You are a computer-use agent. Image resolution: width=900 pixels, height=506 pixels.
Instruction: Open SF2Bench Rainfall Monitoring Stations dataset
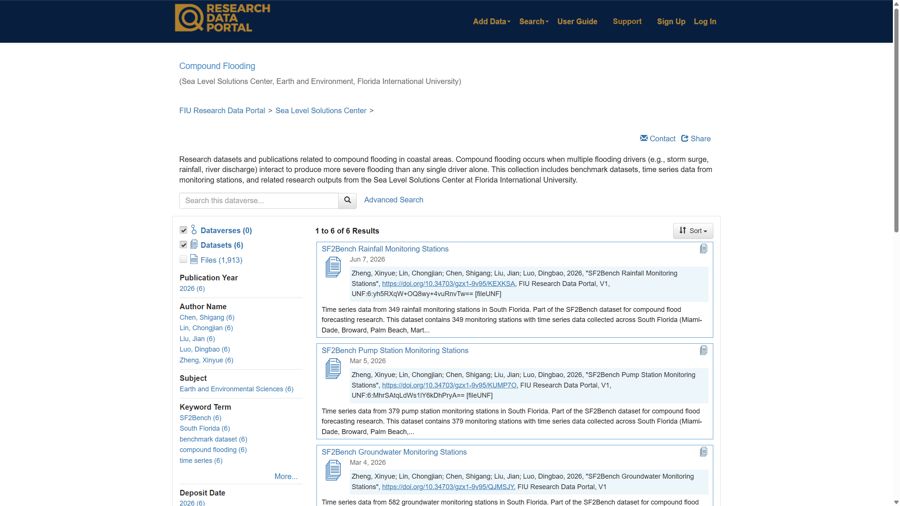(385, 249)
